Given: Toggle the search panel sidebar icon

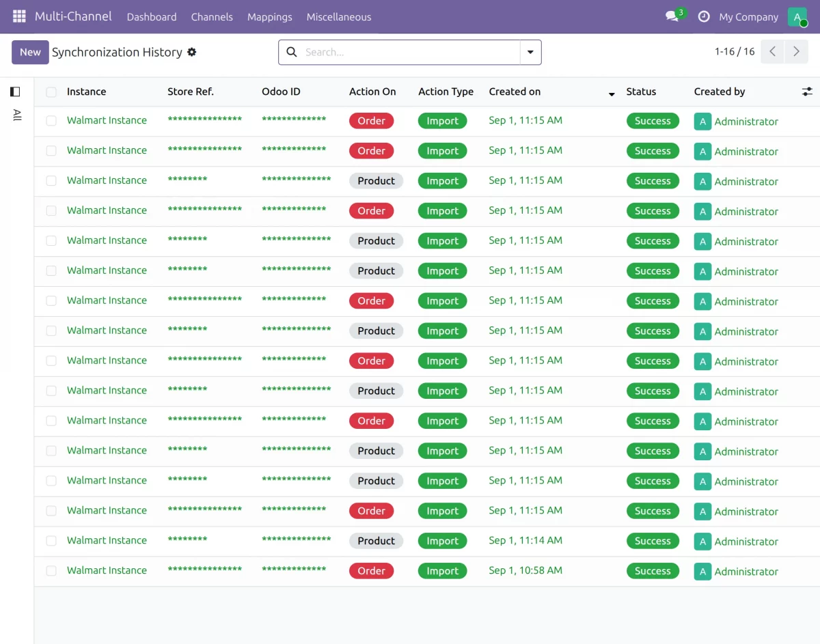Looking at the screenshot, I should tap(15, 92).
